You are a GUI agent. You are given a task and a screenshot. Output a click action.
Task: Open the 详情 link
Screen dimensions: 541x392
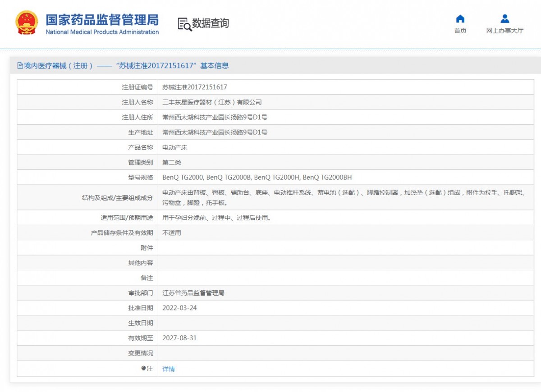tap(169, 369)
